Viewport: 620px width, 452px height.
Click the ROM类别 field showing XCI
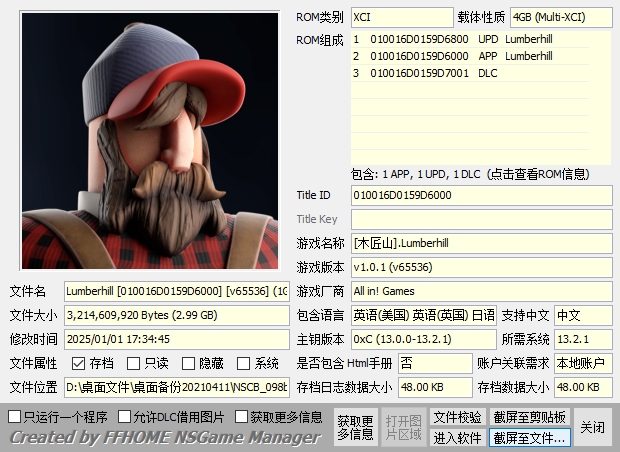(x=402, y=17)
